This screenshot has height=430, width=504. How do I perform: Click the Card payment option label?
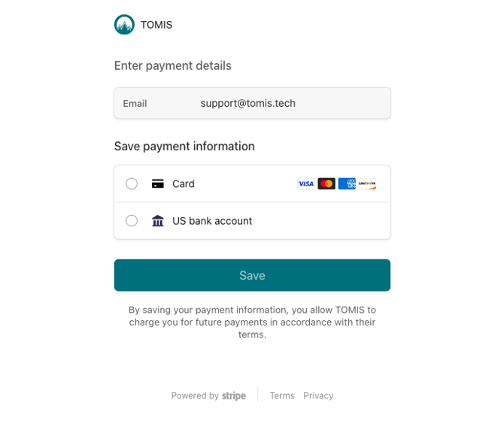point(184,183)
